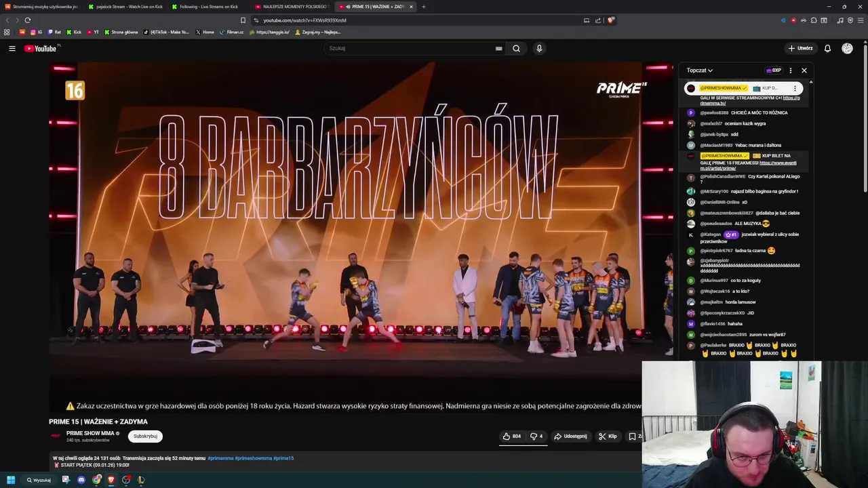The width and height of the screenshot is (868, 488).
Task: Reload the page
Action: (x=28, y=20)
